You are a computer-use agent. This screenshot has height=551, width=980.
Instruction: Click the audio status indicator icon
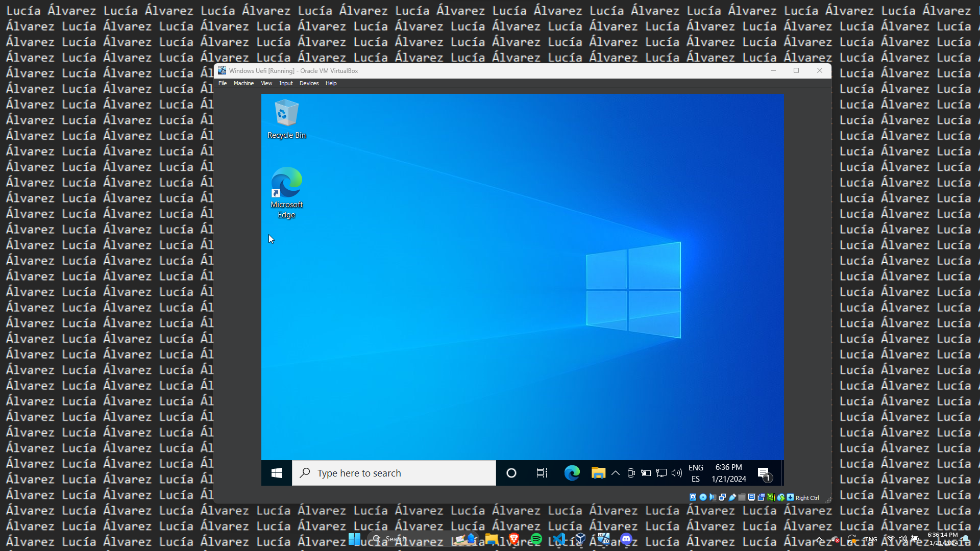(713, 497)
